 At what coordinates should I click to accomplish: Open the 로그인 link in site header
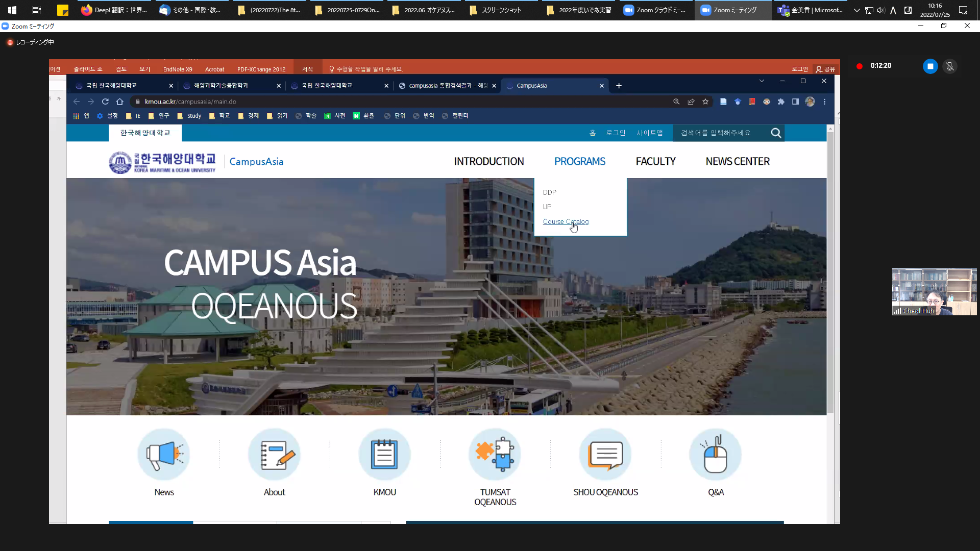coord(616,133)
